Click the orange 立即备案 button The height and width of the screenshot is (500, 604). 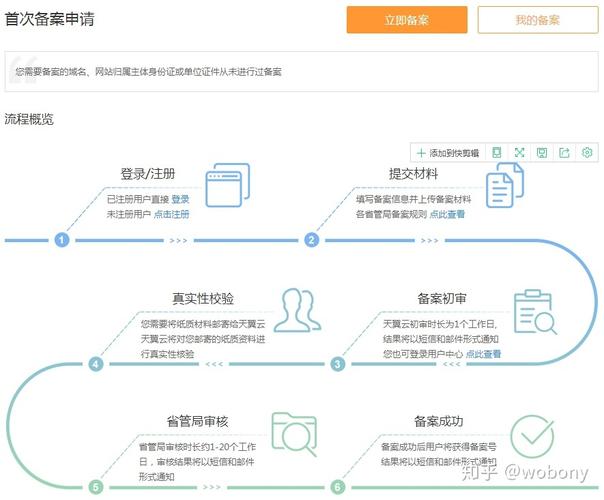coord(407,20)
